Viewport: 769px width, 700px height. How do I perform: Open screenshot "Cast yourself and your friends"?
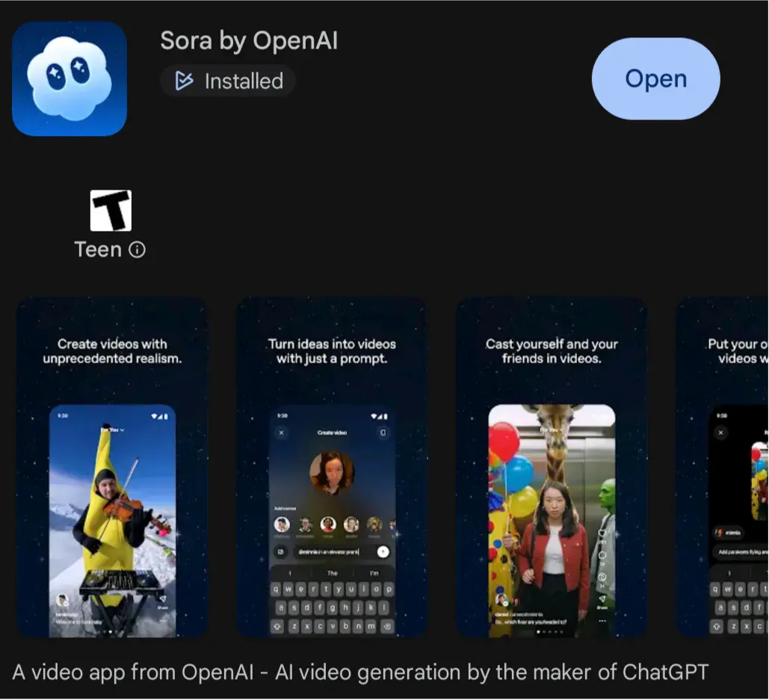point(552,467)
